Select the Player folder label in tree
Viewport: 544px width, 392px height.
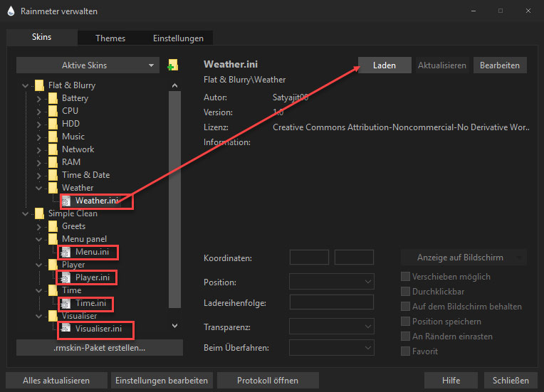(73, 265)
